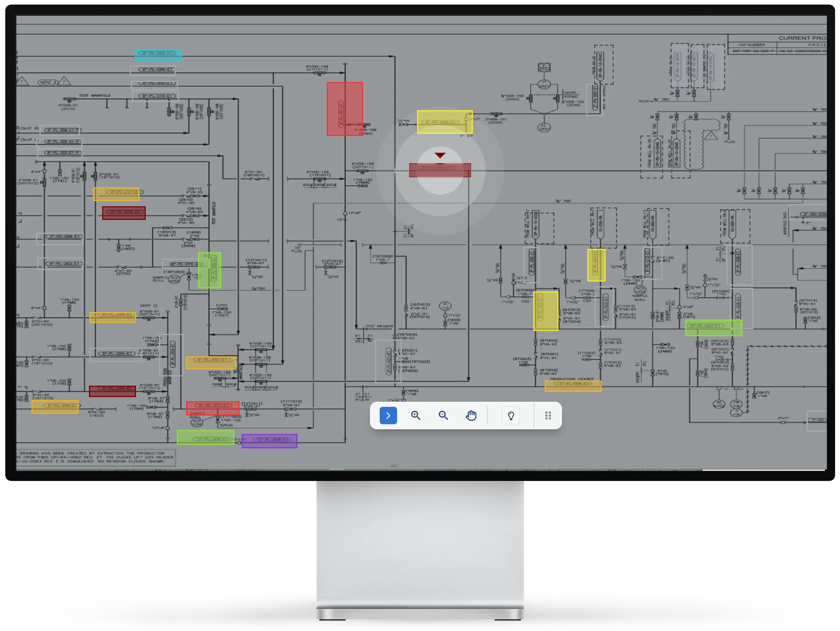Image resolution: width=840 pixels, height=631 pixels.
Task: Click the orange Production Header line highlight
Action: point(573,385)
